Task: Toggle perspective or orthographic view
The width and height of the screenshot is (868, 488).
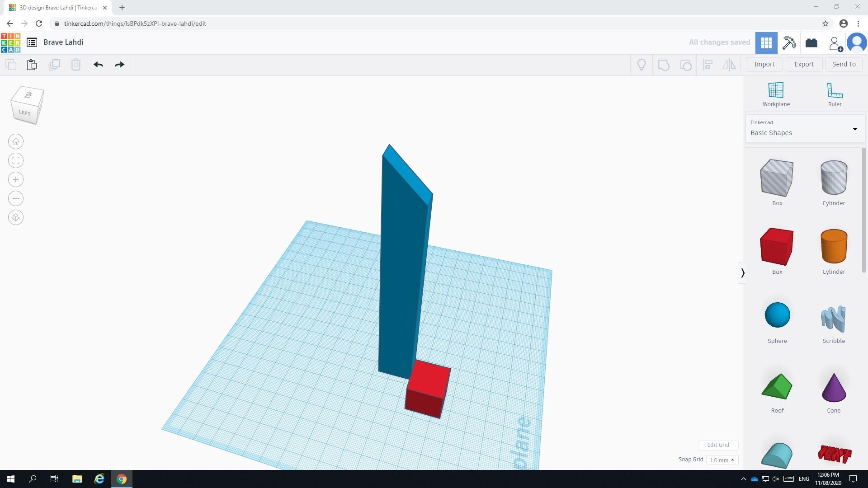Action: pyautogui.click(x=16, y=218)
